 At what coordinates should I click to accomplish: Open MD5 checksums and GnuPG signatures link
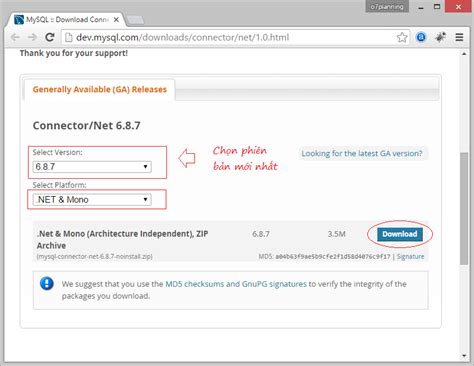[x=236, y=284]
